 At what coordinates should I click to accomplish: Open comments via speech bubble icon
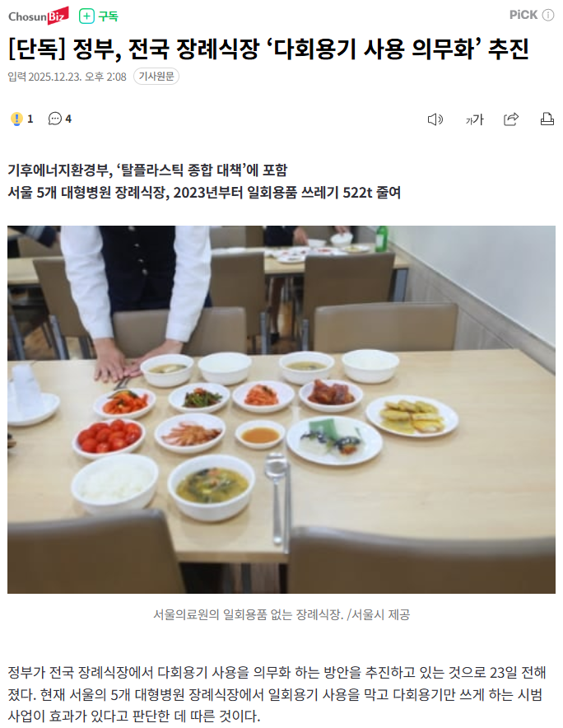55,119
